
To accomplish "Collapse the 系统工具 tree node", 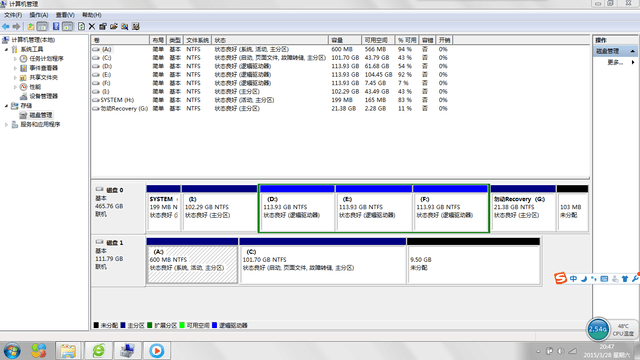I will [x=6, y=49].
